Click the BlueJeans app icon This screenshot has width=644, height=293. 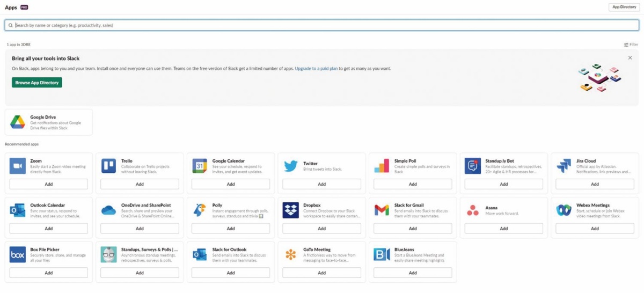pyautogui.click(x=382, y=255)
